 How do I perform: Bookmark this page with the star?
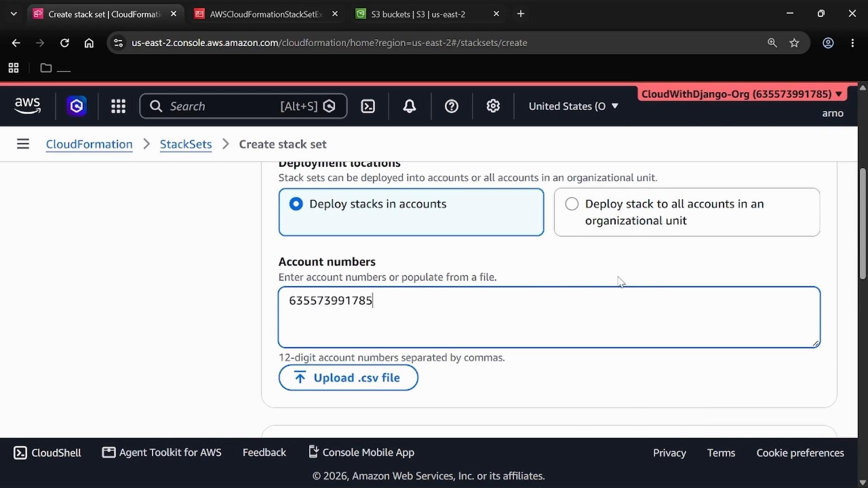pos(794,43)
